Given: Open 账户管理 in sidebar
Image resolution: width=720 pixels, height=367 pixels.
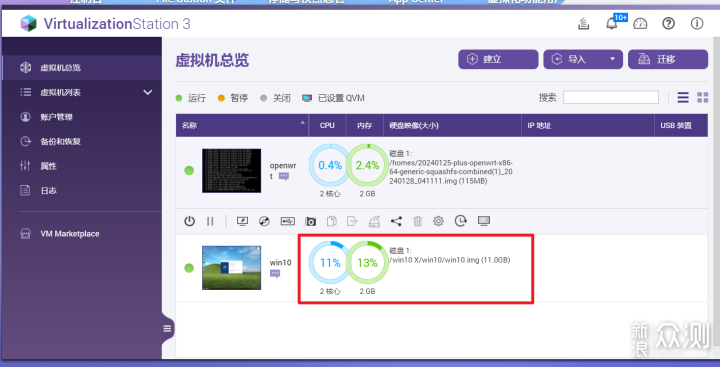Looking at the screenshot, I should click(82, 117).
